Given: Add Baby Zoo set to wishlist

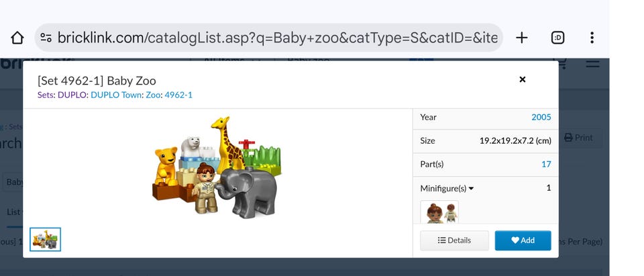Looking at the screenshot, I should pyautogui.click(x=523, y=240).
